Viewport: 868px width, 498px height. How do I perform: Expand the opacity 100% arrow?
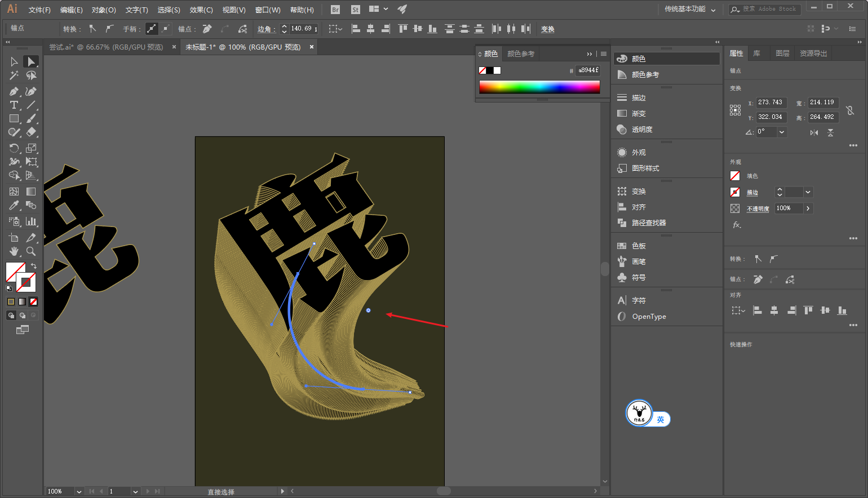(808, 208)
